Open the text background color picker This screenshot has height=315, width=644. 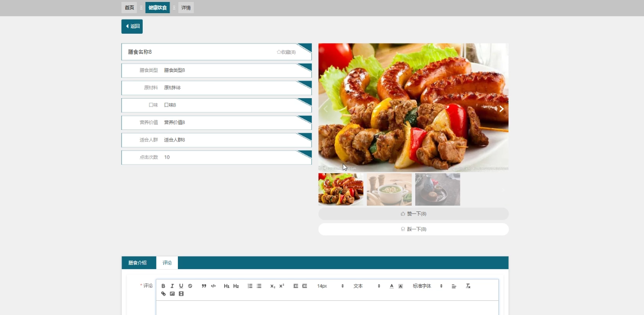[x=401, y=286]
